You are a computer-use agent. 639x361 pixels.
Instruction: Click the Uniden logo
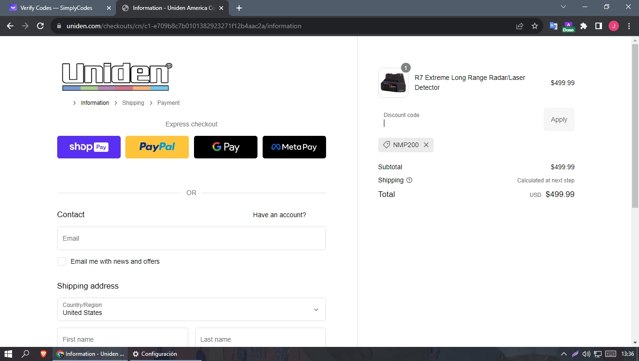click(x=117, y=76)
